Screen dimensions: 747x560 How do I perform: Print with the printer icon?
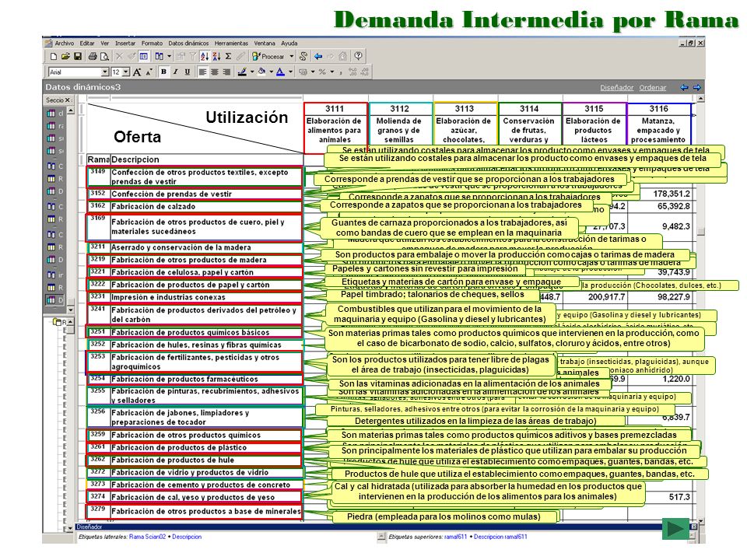tap(93, 56)
